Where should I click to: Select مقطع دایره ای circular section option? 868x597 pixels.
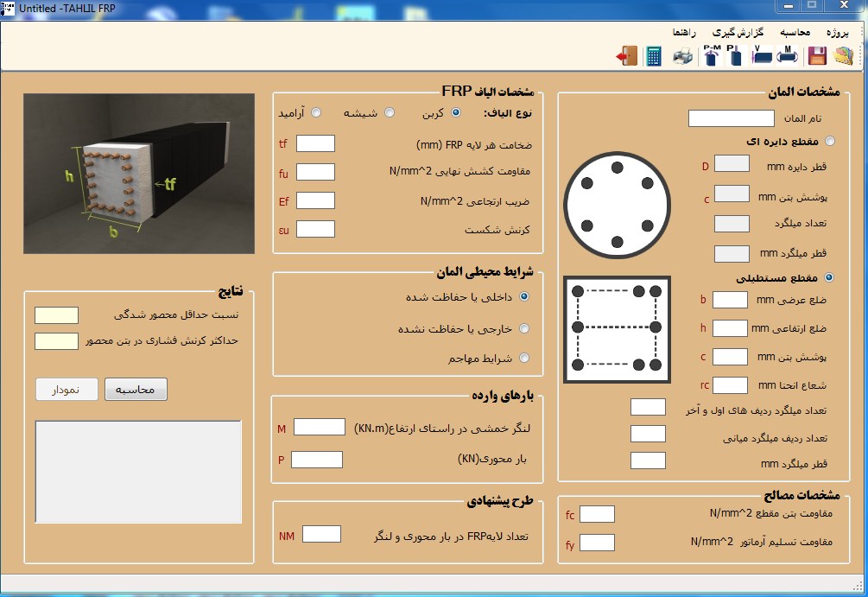830,141
